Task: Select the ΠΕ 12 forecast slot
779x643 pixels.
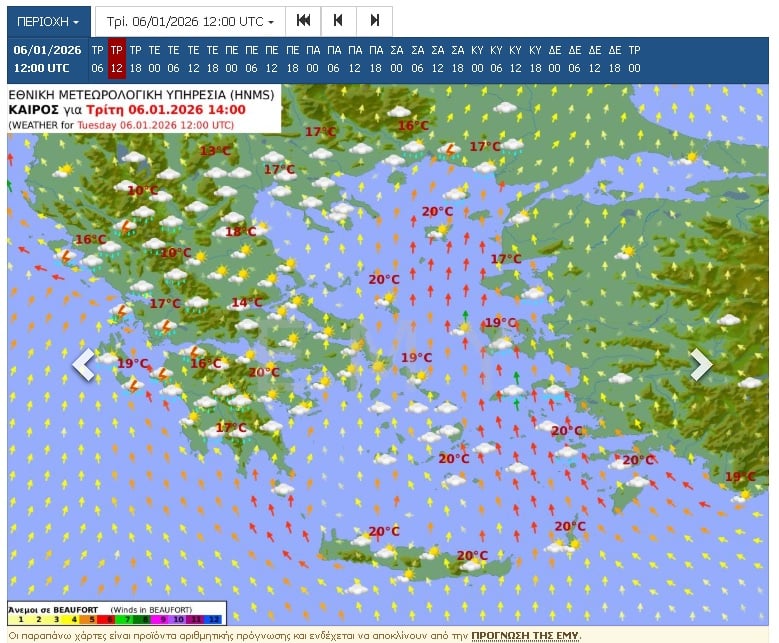Action: (272, 59)
